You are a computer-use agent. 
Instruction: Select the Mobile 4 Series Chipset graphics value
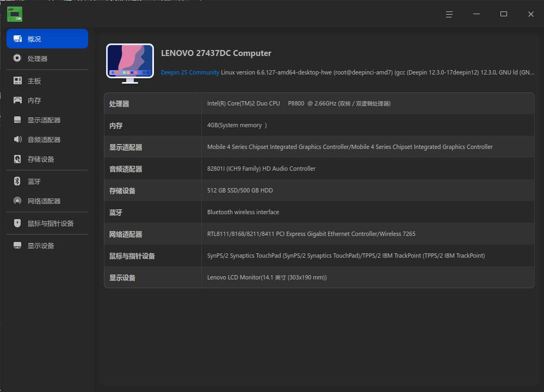point(350,147)
